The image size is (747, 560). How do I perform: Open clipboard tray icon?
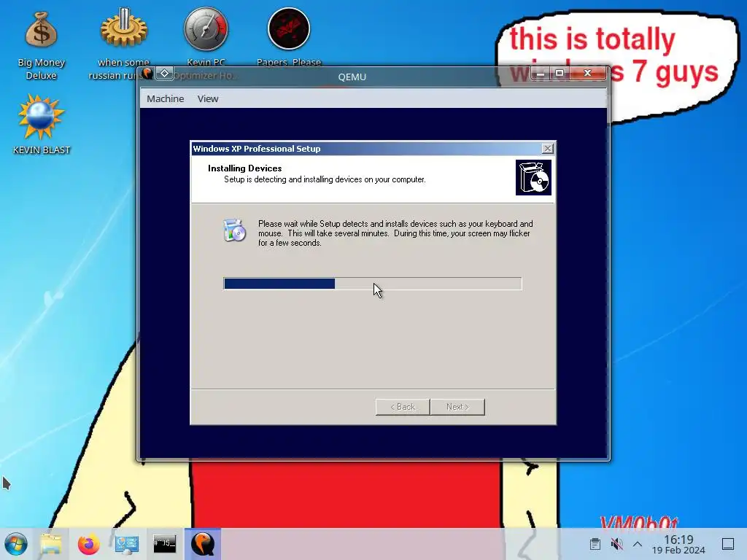coord(595,544)
